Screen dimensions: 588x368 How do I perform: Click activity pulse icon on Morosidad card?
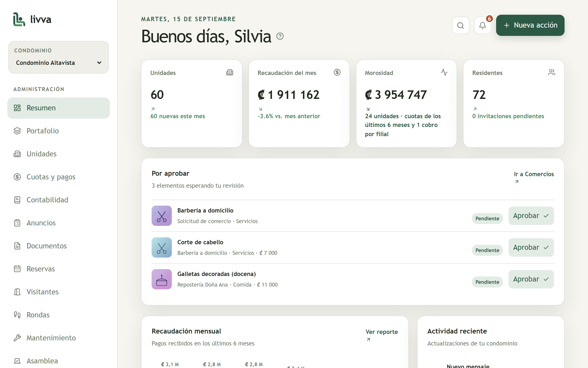pos(444,72)
